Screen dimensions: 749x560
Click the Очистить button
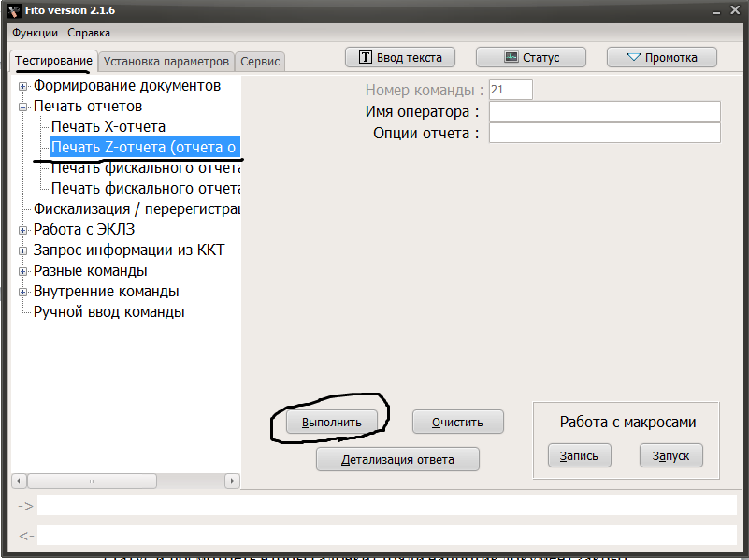point(457,422)
